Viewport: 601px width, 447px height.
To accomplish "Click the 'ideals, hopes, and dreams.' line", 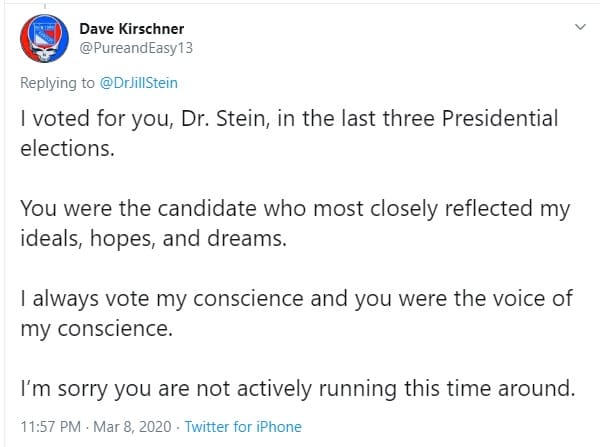I will tap(153, 238).
